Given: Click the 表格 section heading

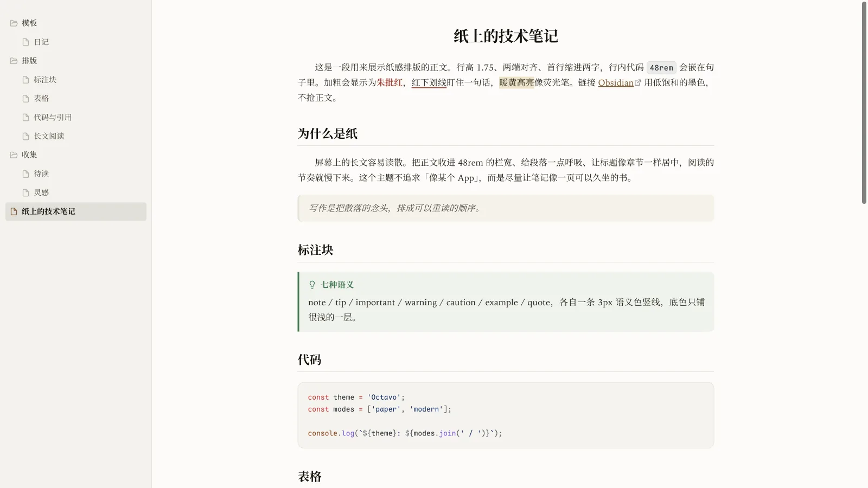Looking at the screenshot, I should point(310,476).
